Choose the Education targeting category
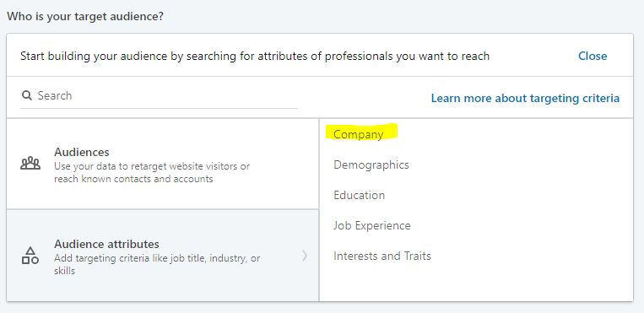This screenshot has width=644, height=313. [360, 195]
